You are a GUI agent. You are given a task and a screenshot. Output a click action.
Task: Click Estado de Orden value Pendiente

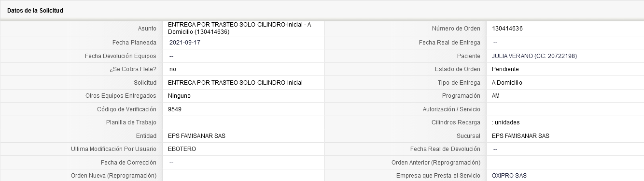(505, 69)
